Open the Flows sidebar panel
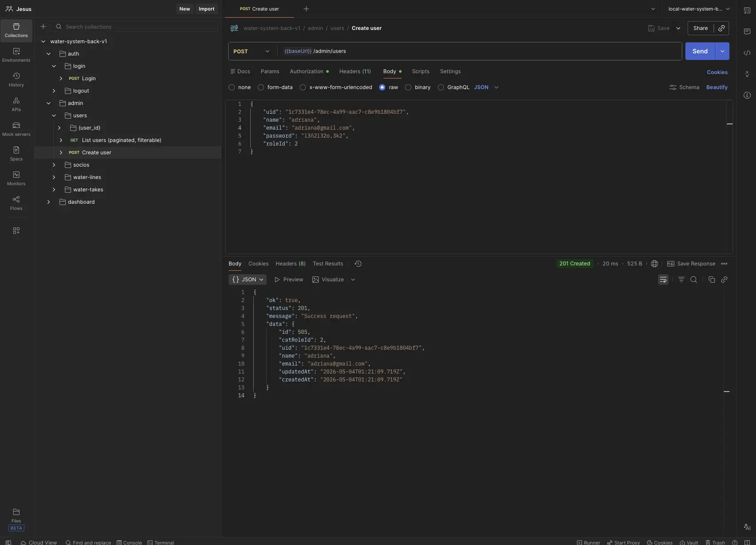 pyautogui.click(x=16, y=203)
